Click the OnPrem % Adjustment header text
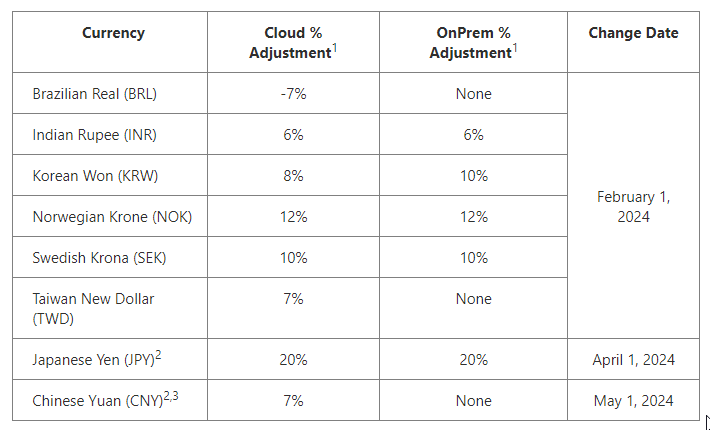The image size is (710, 430). 473,42
